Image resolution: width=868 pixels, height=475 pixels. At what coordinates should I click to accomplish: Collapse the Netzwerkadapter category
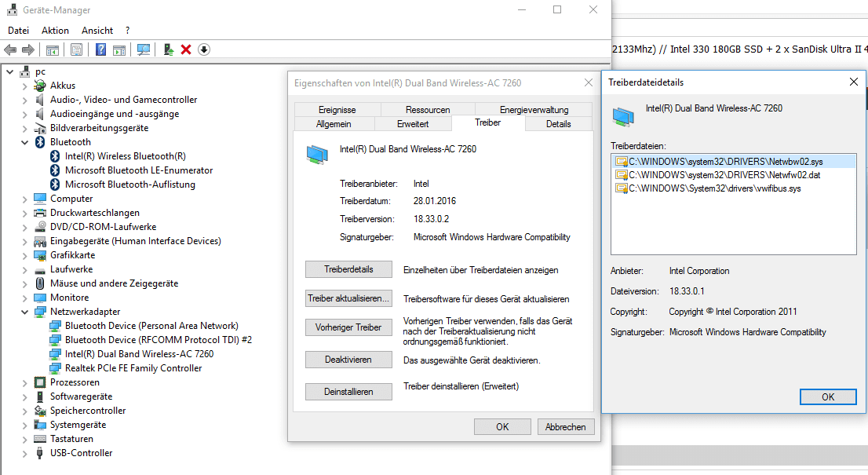pyautogui.click(x=24, y=312)
